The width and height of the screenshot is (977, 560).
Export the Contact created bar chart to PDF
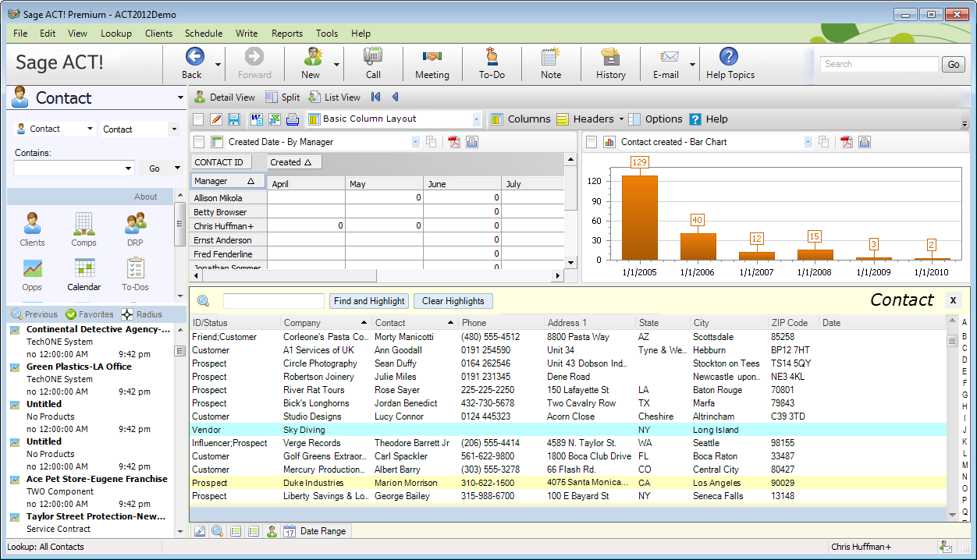pyautogui.click(x=846, y=142)
